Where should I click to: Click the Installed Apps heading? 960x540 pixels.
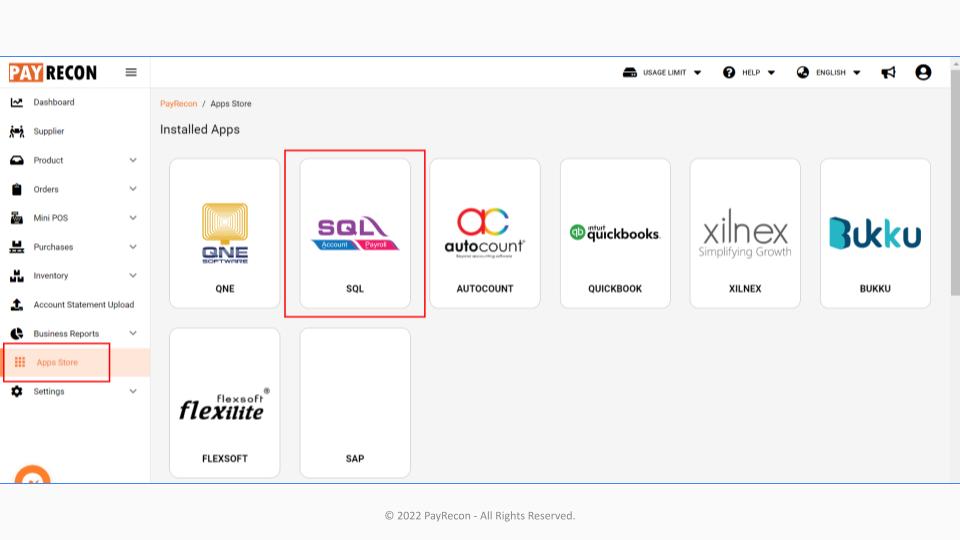[x=200, y=129]
